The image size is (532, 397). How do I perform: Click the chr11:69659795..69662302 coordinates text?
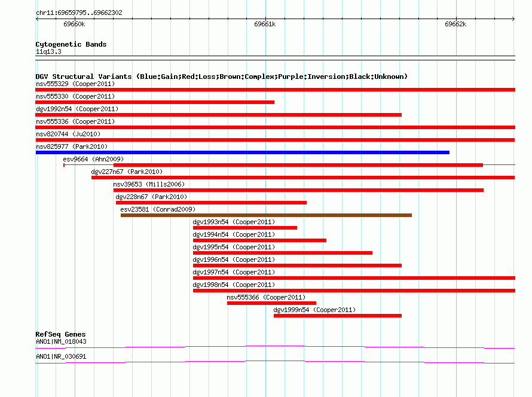[x=79, y=13]
